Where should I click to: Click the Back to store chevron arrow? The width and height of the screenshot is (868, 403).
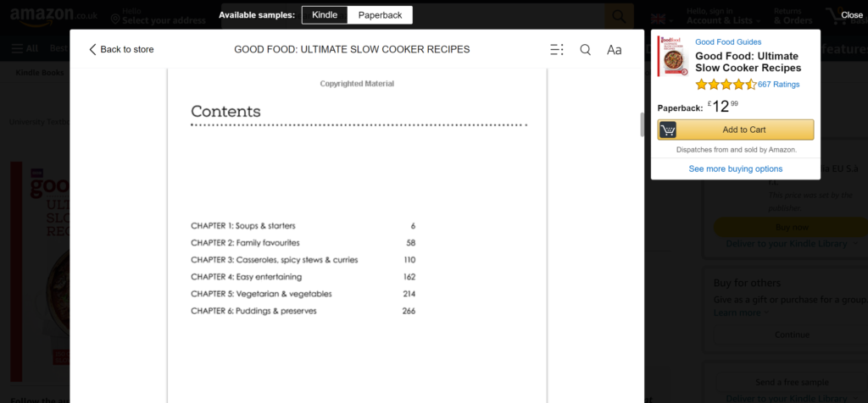[x=92, y=49]
